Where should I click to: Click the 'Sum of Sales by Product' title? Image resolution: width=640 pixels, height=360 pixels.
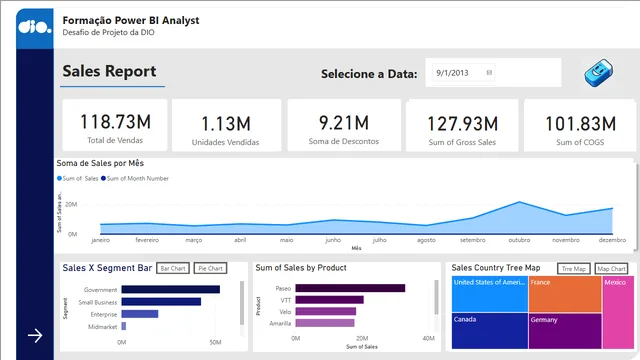301,268
